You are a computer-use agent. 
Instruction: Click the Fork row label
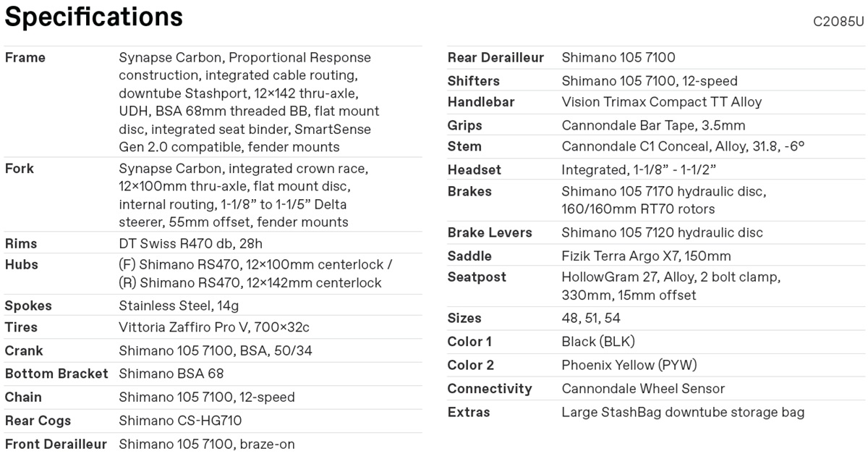point(20,169)
